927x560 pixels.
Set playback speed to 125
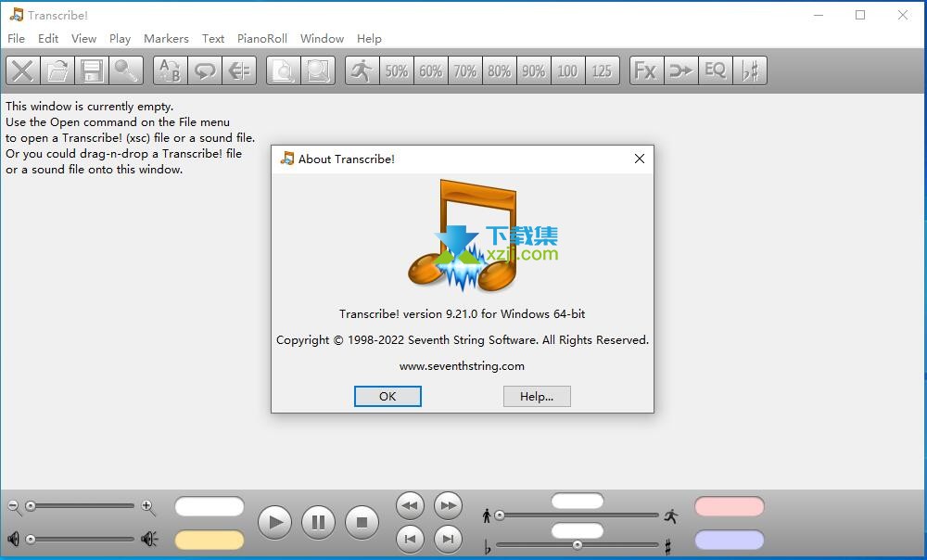[602, 71]
